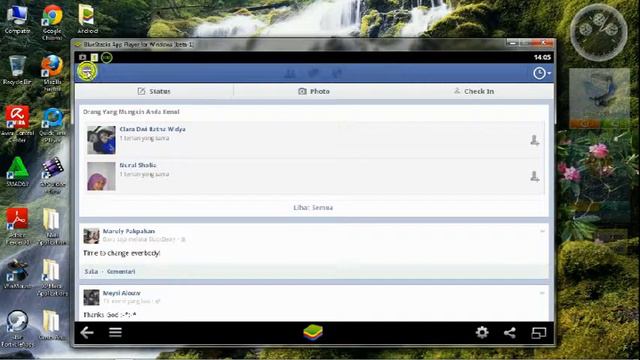Open the BlueStacks menu hamburger icon

coord(116,332)
